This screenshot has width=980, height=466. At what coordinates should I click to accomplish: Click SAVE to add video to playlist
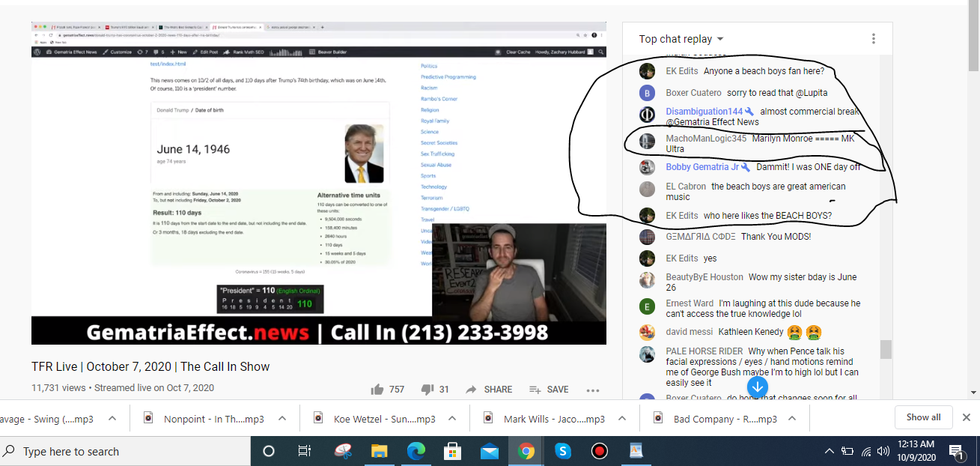pyautogui.click(x=549, y=390)
